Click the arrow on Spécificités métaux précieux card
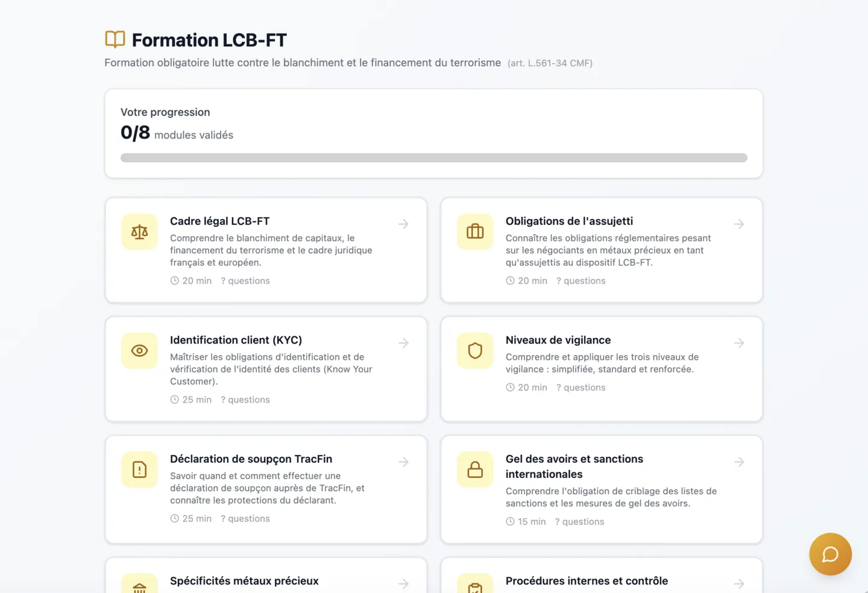 coord(404,583)
